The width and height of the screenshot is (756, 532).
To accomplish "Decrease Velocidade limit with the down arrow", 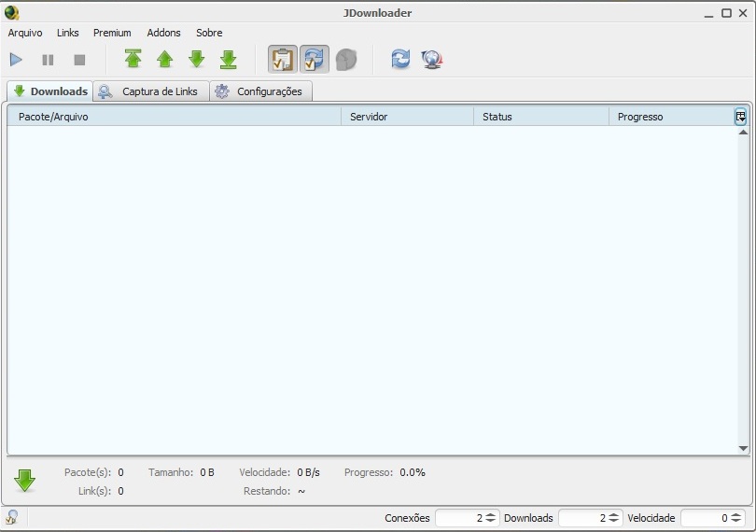I will pyautogui.click(x=736, y=521).
